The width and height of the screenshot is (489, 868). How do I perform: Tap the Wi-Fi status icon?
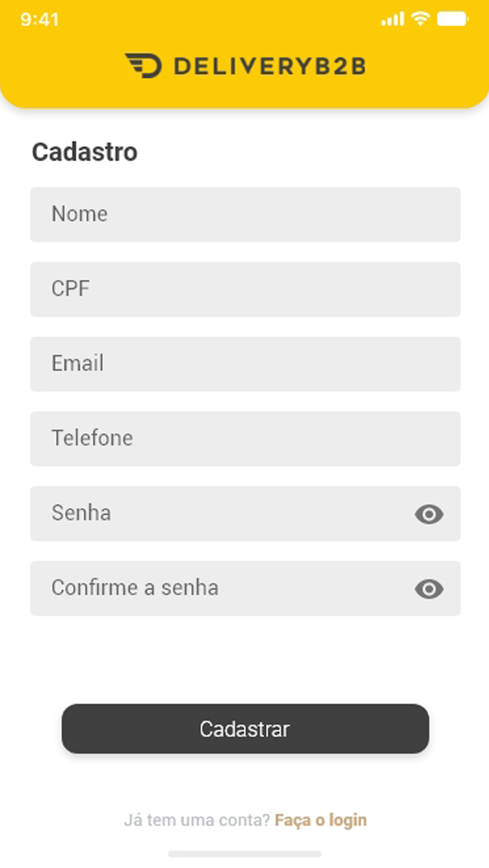pos(421,19)
